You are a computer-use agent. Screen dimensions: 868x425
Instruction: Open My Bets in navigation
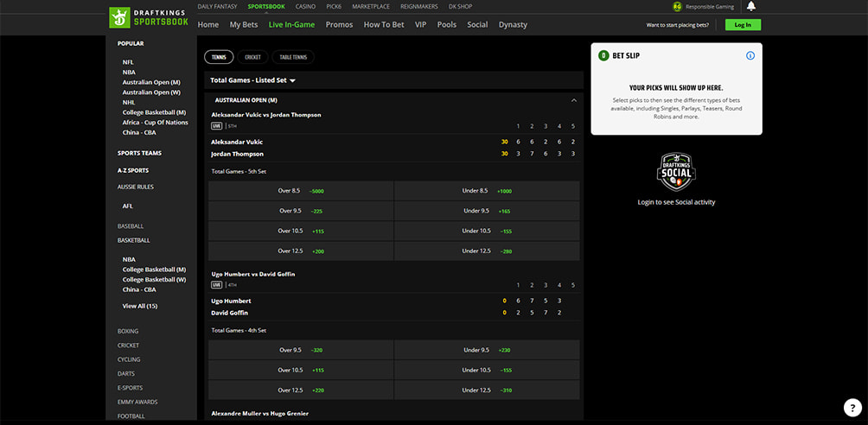coord(244,24)
